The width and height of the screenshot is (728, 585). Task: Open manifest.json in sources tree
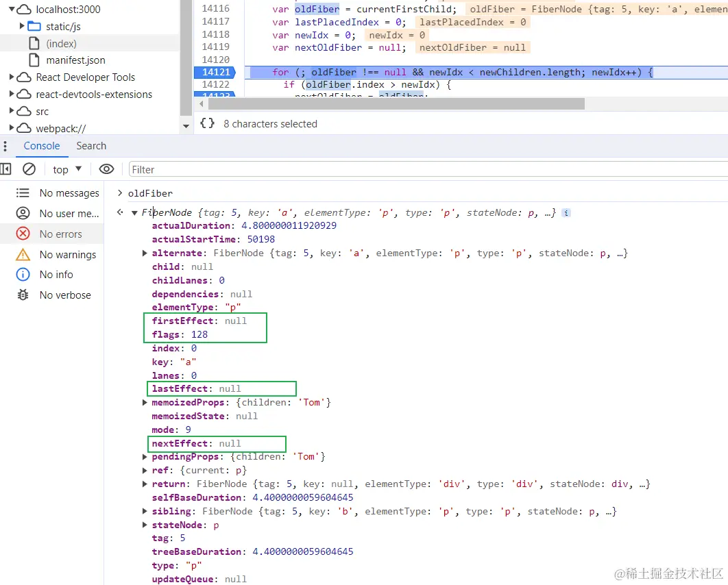(75, 60)
